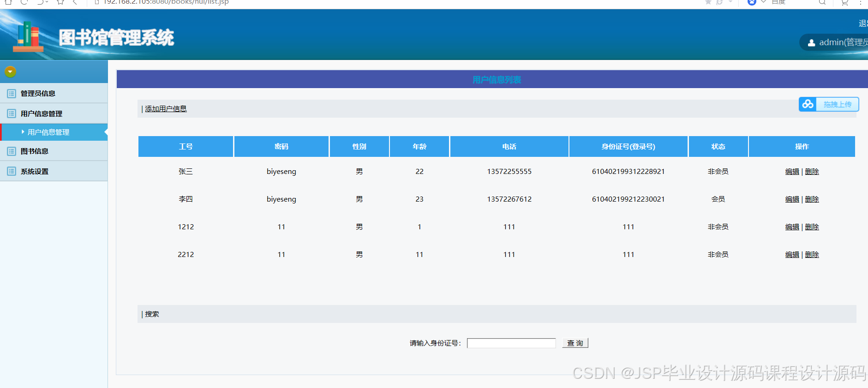Click the 请输入身份证号 label
The image size is (868, 388).
[435, 343]
